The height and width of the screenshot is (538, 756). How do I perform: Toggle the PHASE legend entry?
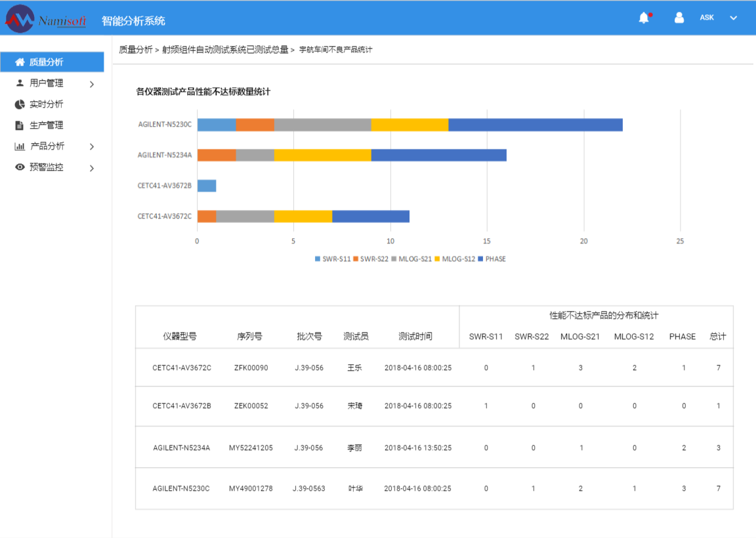[x=492, y=259]
